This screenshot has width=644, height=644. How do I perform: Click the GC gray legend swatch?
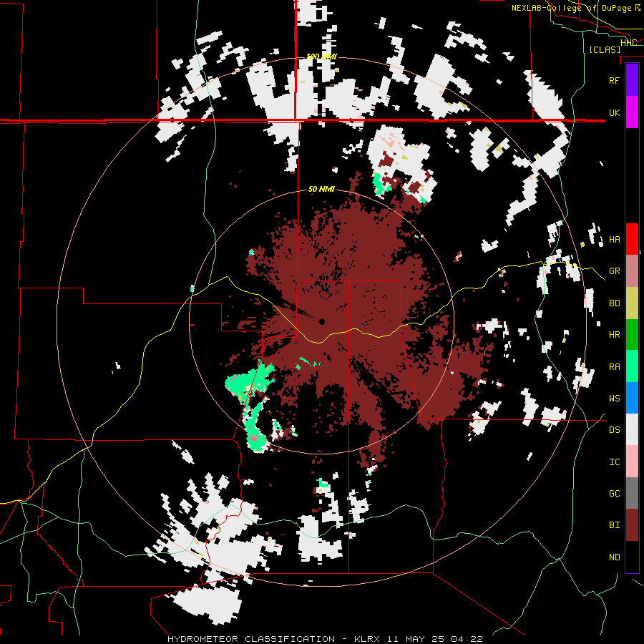(632, 493)
